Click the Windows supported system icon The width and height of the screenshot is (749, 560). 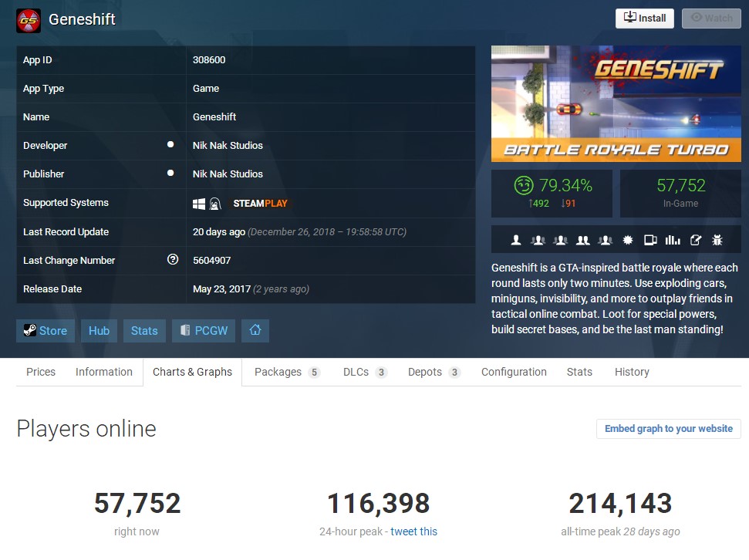[x=199, y=204]
